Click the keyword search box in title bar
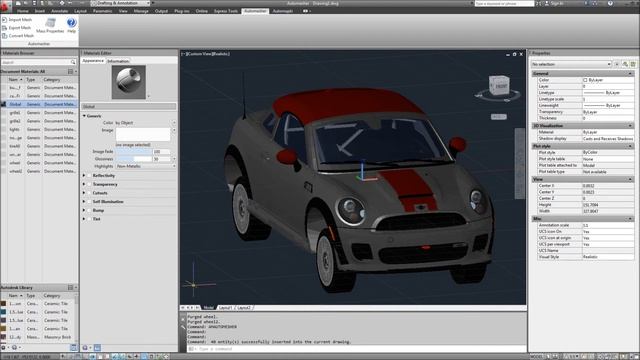640x360 pixels. pos(504,3)
